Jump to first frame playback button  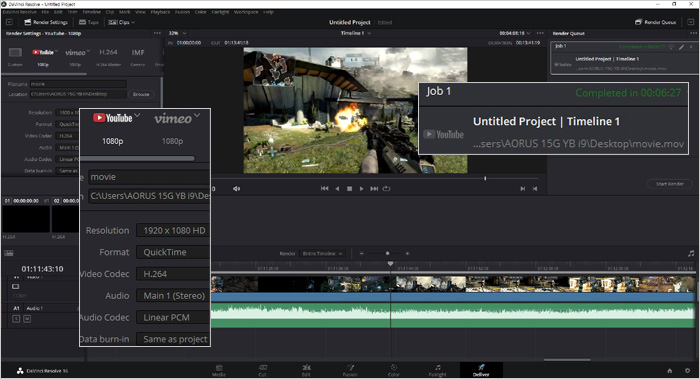coord(325,189)
